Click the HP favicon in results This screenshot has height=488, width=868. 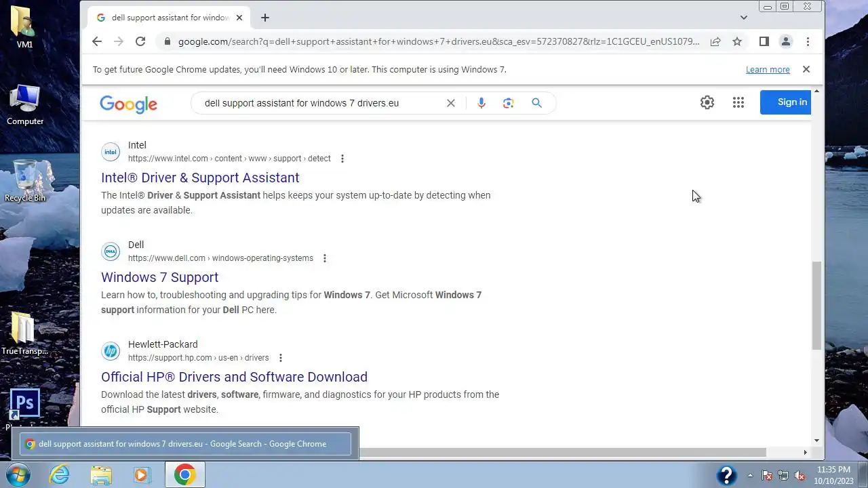(111, 351)
